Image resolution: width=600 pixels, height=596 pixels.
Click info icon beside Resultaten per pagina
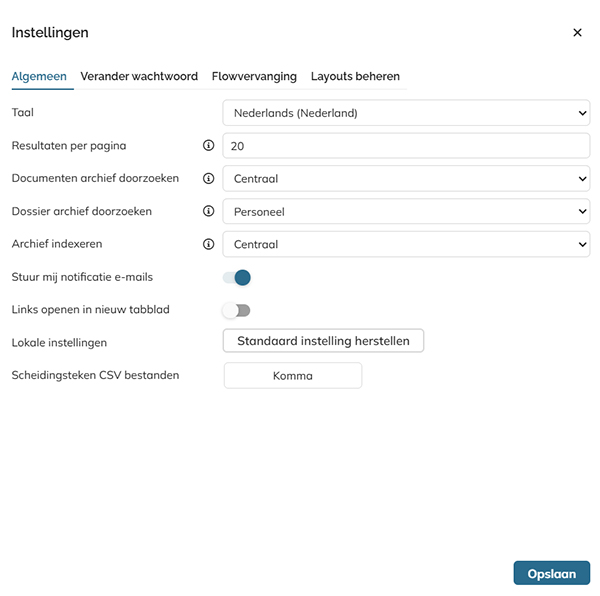coord(209,145)
